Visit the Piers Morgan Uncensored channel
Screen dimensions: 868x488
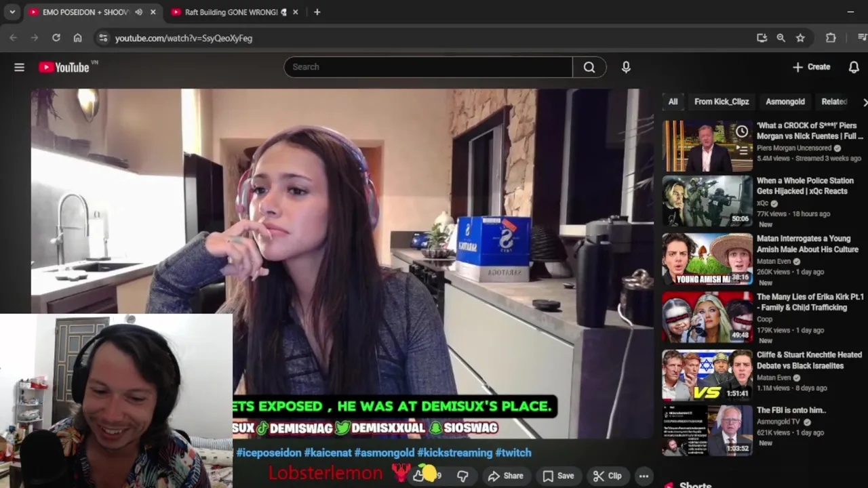794,148
